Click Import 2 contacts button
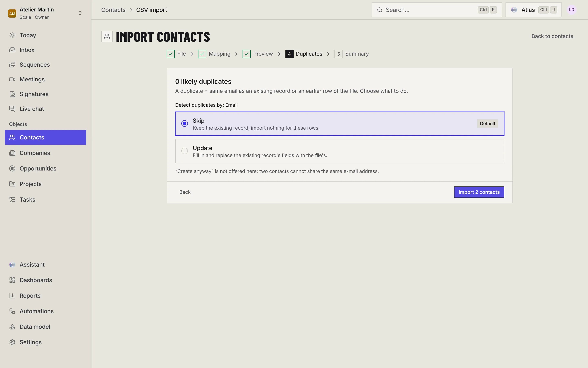This screenshot has width=588, height=368. coord(479,192)
